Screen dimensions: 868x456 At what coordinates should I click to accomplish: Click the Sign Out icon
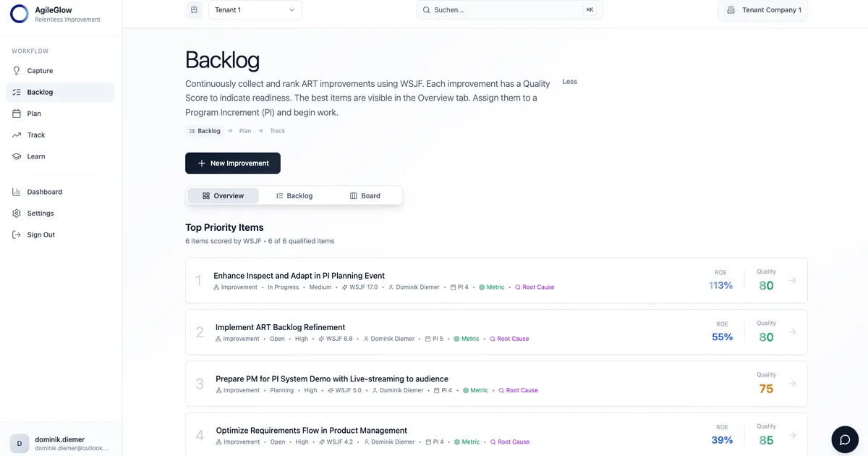click(x=17, y=235)
